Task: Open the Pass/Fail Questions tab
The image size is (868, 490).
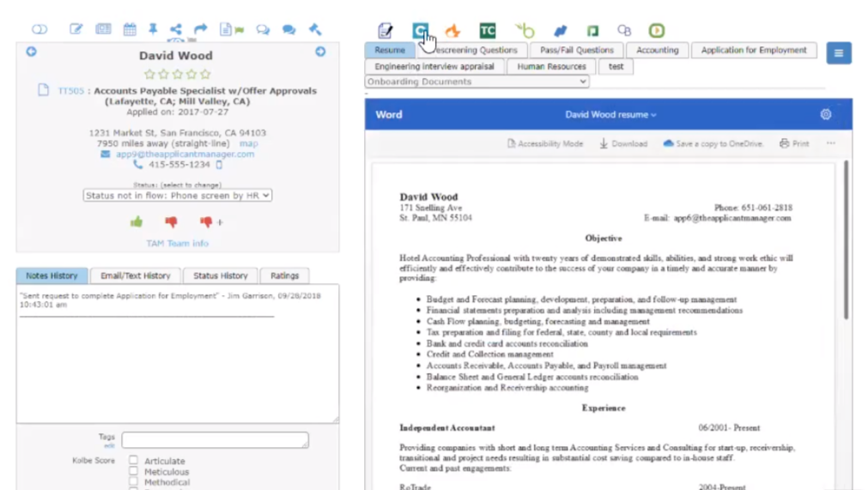Action: point(577,50)
